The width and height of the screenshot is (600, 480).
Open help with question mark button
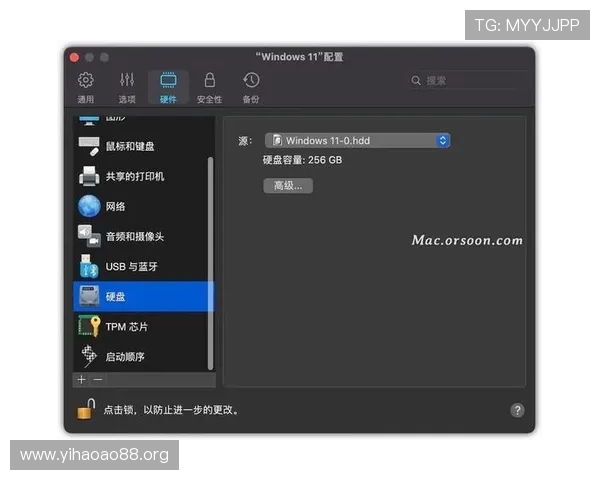[x=517, y=410]
